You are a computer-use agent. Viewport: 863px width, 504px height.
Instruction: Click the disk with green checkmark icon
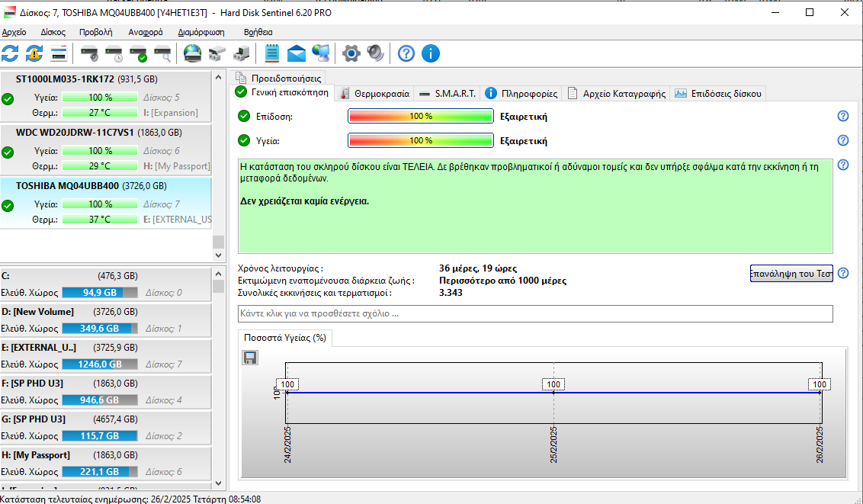[138, 53]
